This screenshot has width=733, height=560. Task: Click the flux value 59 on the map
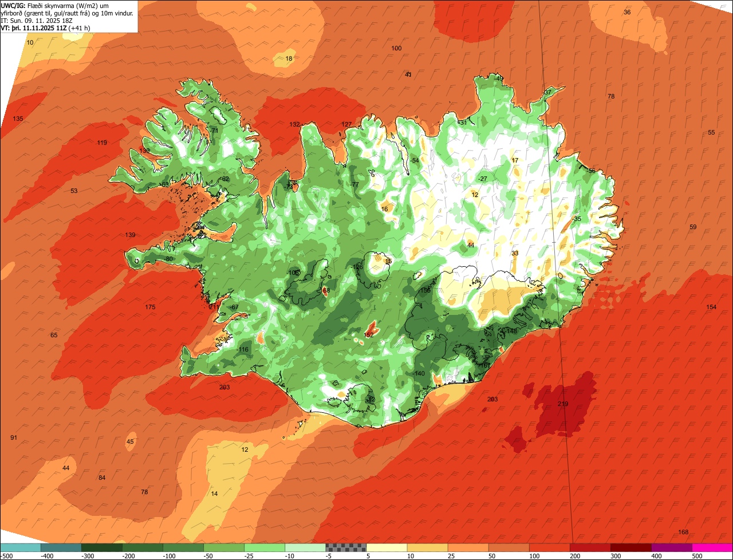[x=693, y=227]
